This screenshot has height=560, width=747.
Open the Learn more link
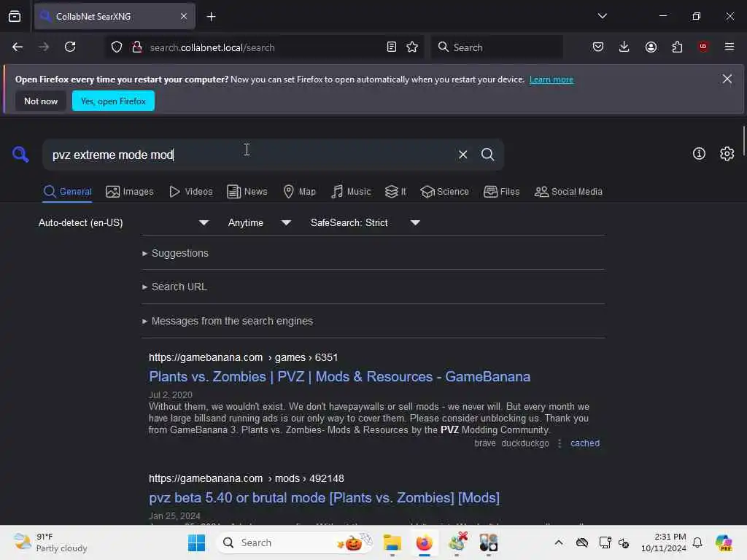coord(551,79)
